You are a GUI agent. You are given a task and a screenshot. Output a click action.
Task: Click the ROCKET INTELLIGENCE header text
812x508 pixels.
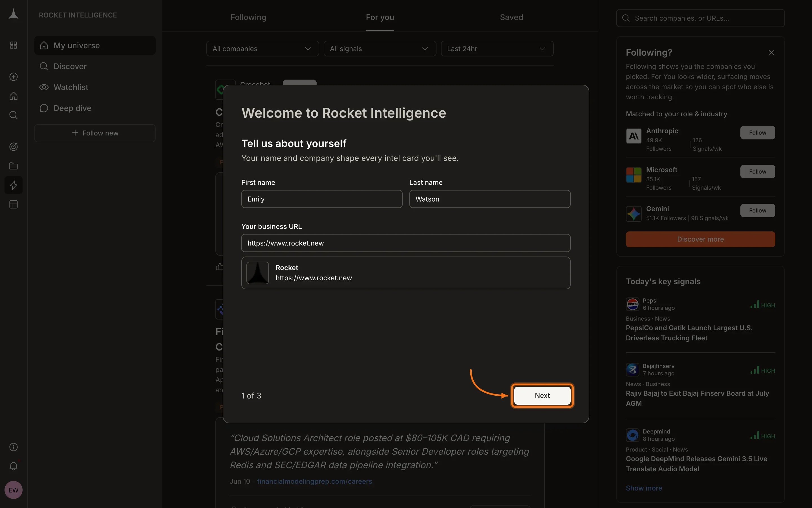pyautogui.click(x=78, y=15)
